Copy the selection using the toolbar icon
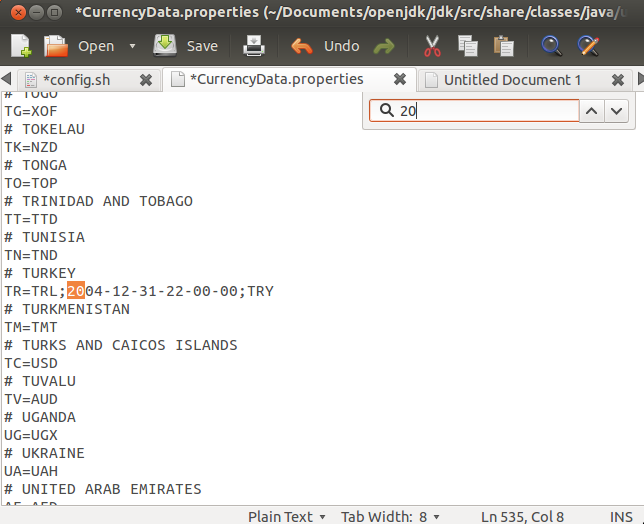The height and width of the screenshot is (524, 644). (467, 46)
